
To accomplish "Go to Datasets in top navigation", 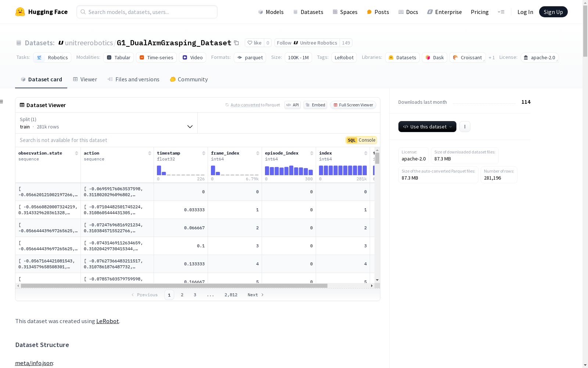I will (308, 12).
